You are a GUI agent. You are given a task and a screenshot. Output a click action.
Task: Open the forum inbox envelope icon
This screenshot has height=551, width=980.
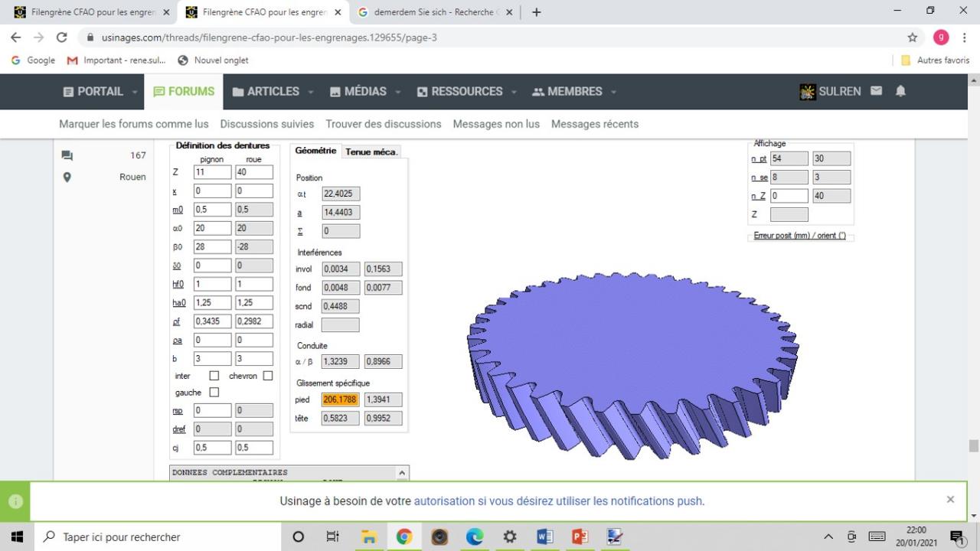point(877,91)
